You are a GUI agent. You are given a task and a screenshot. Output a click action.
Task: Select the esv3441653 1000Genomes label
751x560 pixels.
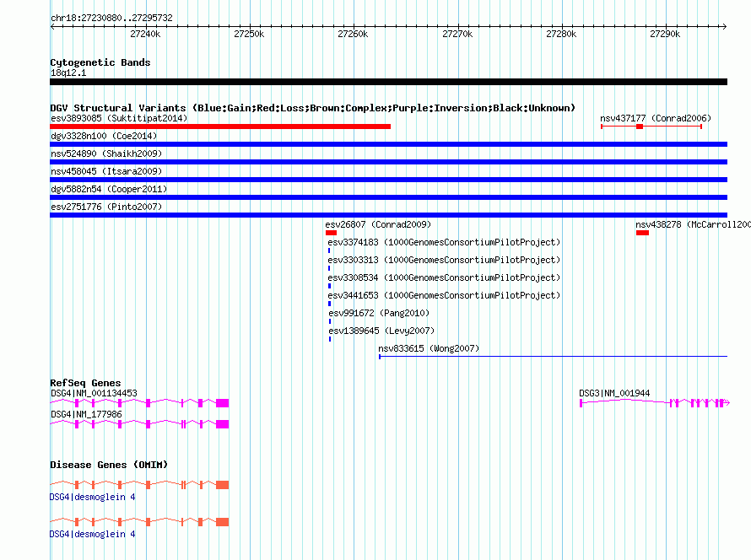(444, 295)
